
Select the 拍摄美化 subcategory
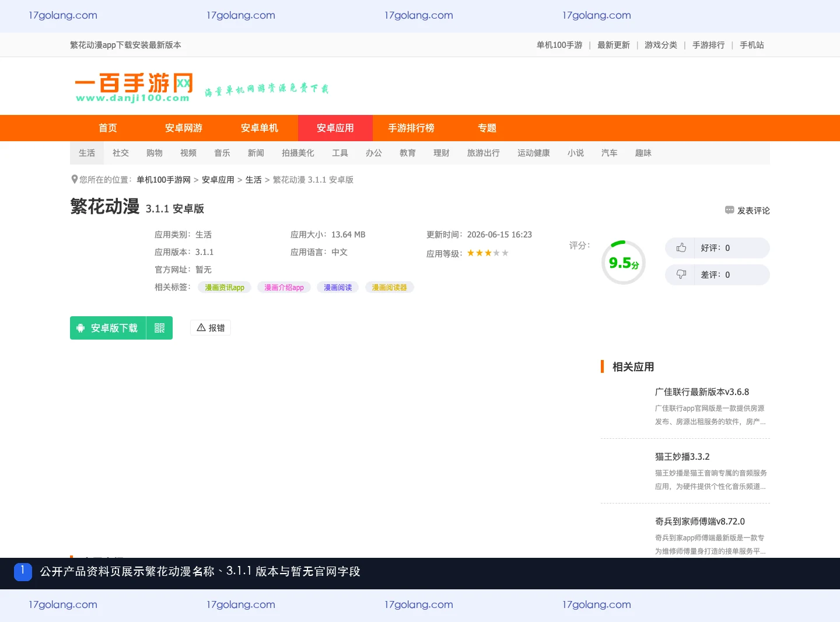tap(298, 153)
